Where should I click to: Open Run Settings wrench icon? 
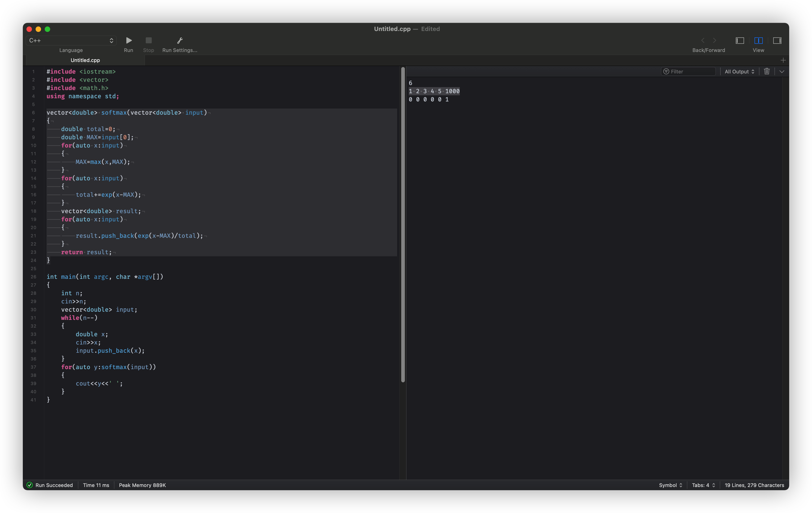coord(180,40)
